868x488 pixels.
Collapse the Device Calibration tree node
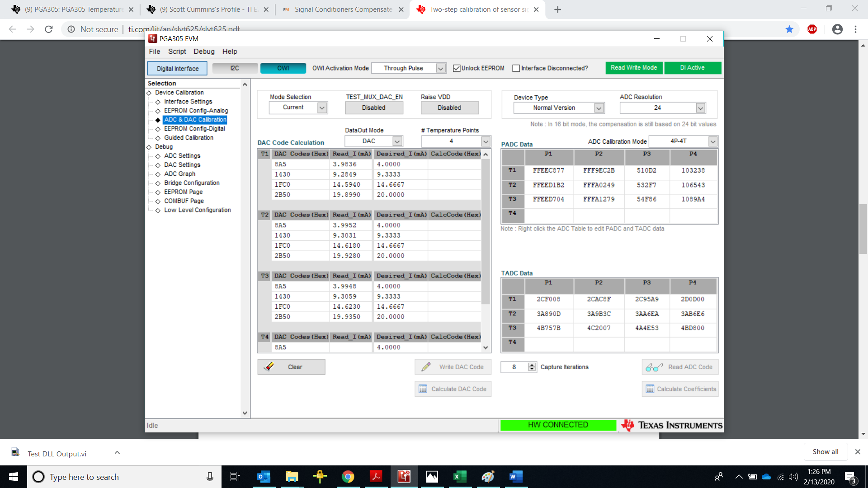click(149, 93)
